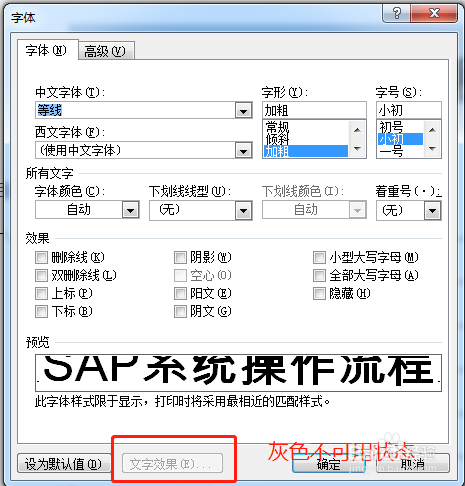This screenshot has height=486, width=465.
Task: Select 加粗 in the 字形 list
Action: 306,151
